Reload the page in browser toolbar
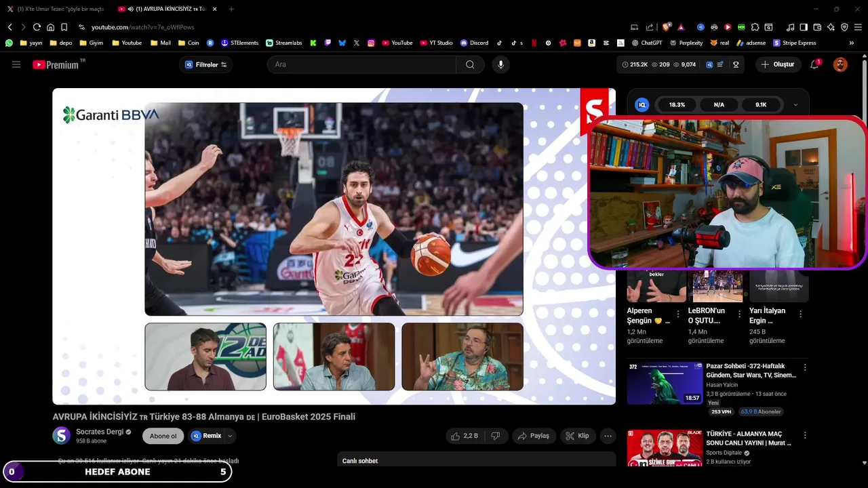This screenshot has width=868, height=488. click(x=37, y=27)
